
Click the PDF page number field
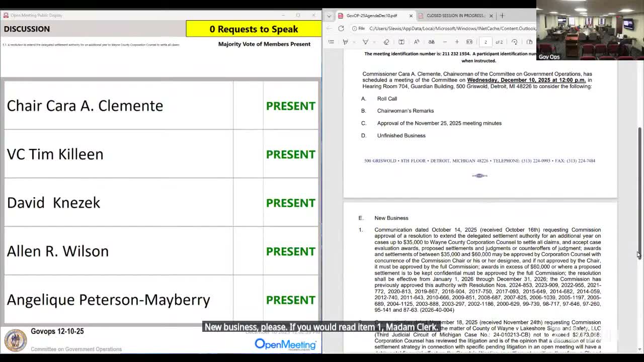point(486,42)
